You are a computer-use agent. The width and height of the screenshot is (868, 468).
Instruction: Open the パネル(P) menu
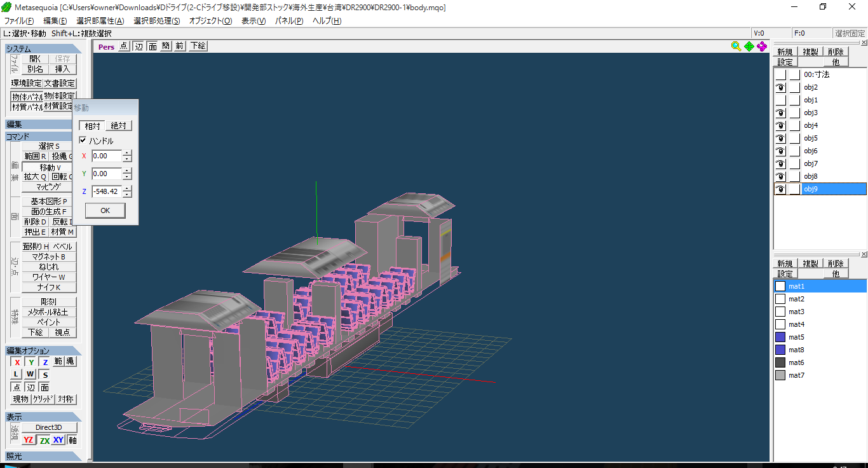coord(289,21)
